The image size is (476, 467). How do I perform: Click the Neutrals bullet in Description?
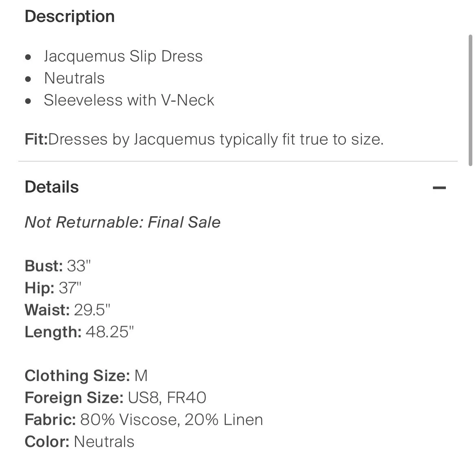[x=74, y=78]
